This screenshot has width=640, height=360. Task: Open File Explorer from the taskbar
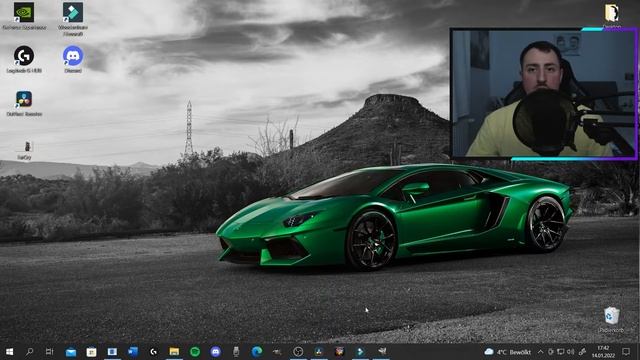point(174,351)
